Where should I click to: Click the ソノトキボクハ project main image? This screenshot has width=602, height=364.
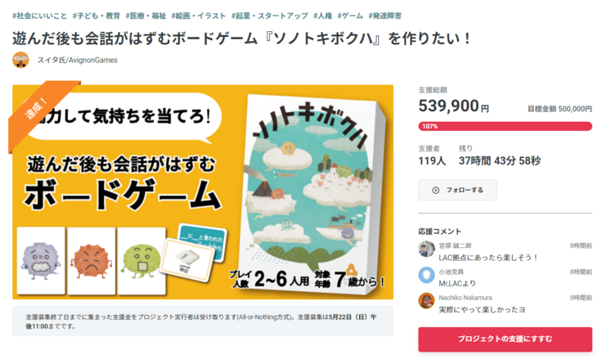[x=203, y=191]
